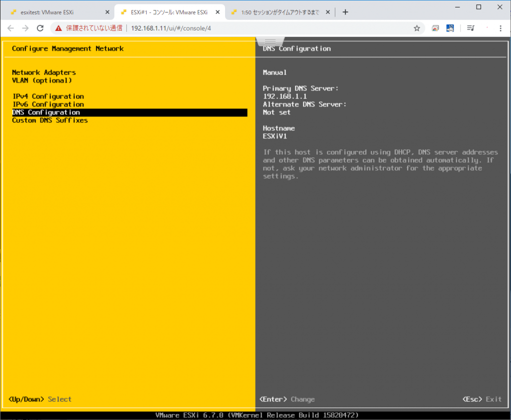Minimize the browser window
Screen dimensions: 511x420
coord(458,7)
